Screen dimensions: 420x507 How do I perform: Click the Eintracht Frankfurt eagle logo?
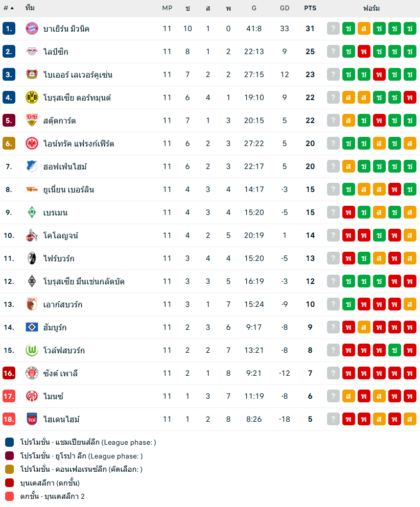(x=32, y=143)
